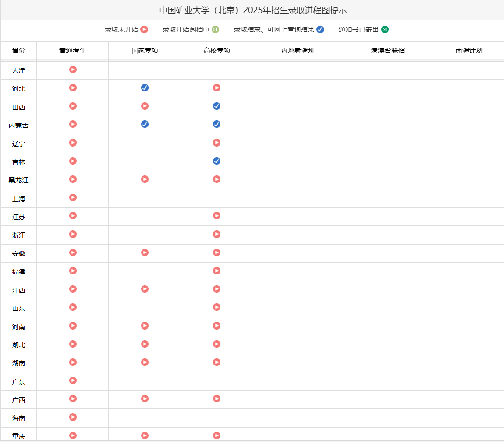Click 河南 国家专项 red status icon

click(x=145, y=326)
